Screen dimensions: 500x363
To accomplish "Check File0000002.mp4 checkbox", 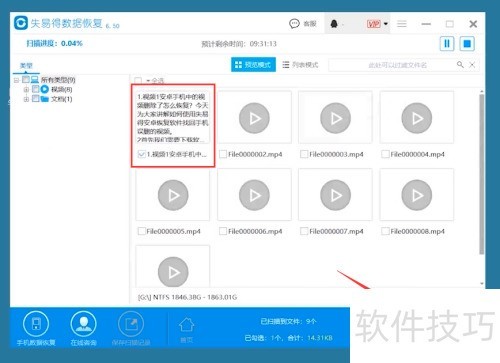I will (223, 154).
